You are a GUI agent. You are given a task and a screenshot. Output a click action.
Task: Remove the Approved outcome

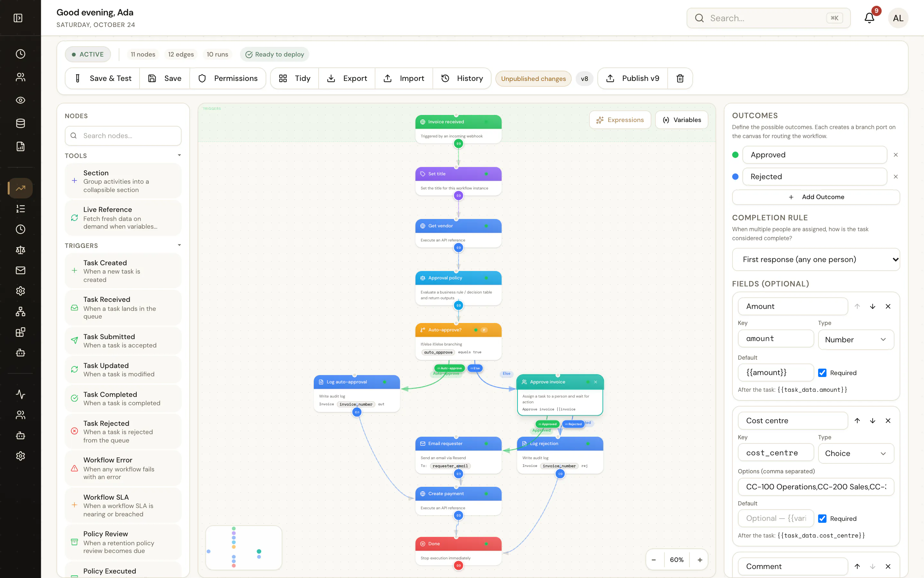[x=896, y=155]
